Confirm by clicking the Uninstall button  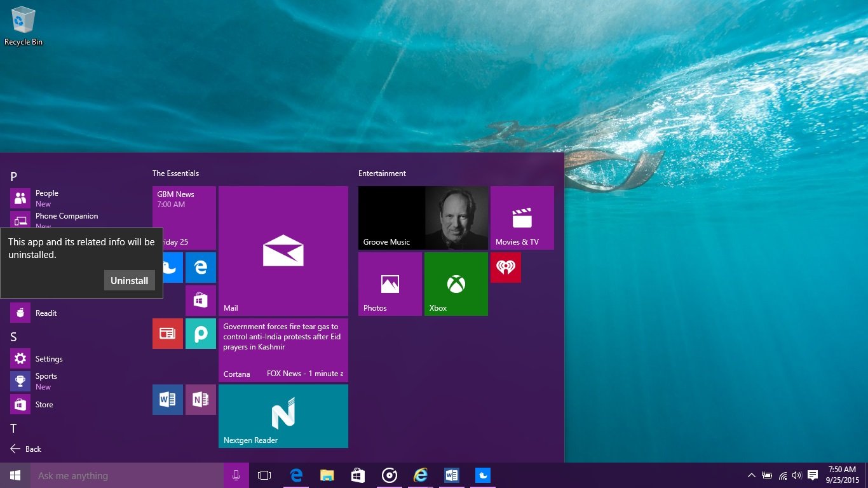130,280
